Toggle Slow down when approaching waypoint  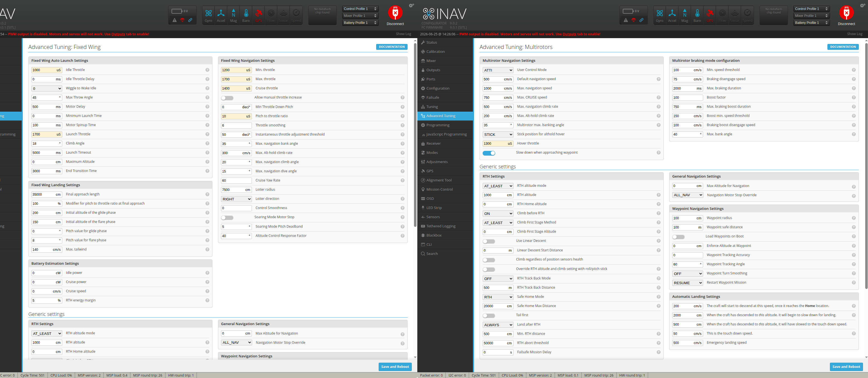(x=488, y=153)
